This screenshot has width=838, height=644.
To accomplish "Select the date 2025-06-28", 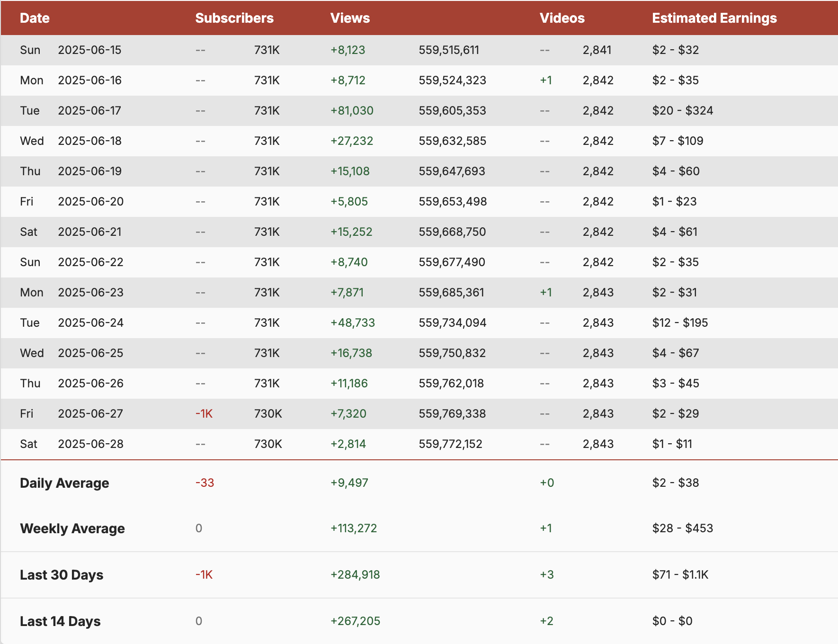I will click(90, 444).
